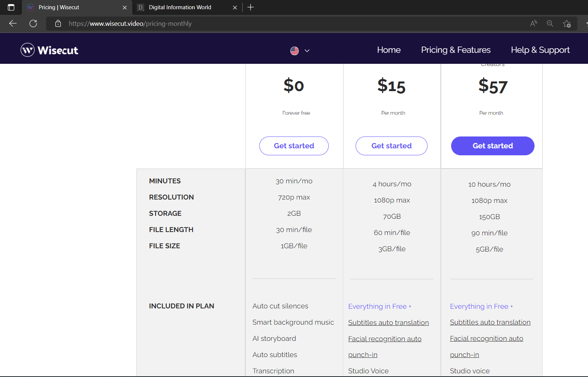Click 150GB storage value
The image size is (588, 377).
click(490, 217)
